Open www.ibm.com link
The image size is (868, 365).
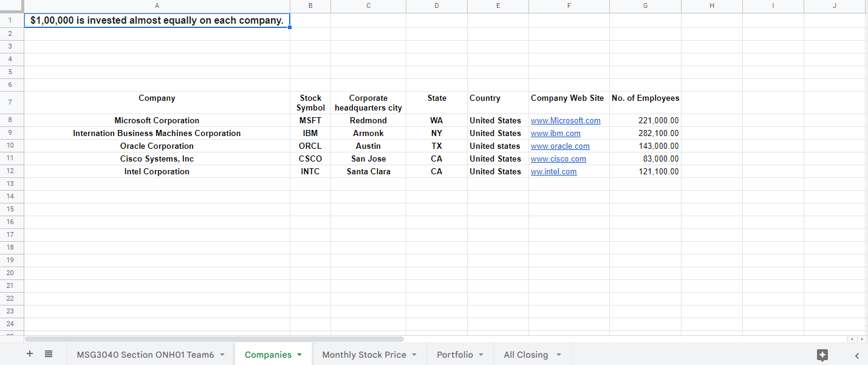coord(556,134)
